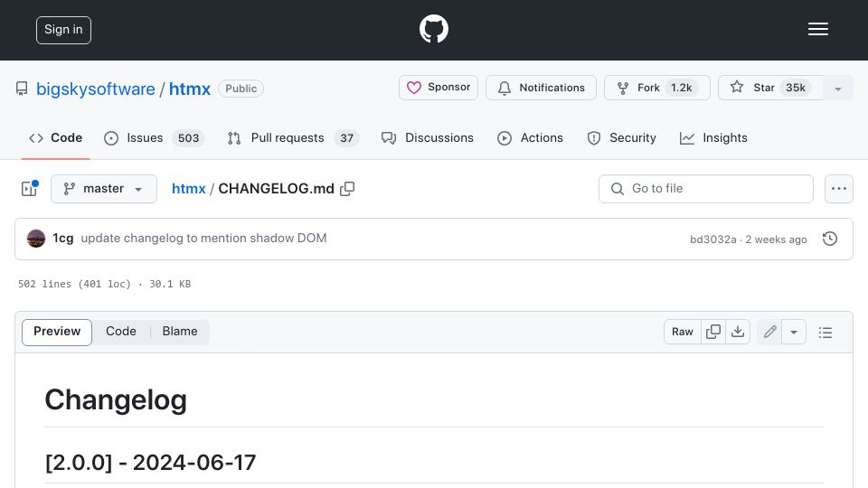
Task: Download the raw file
Action: 738,332
